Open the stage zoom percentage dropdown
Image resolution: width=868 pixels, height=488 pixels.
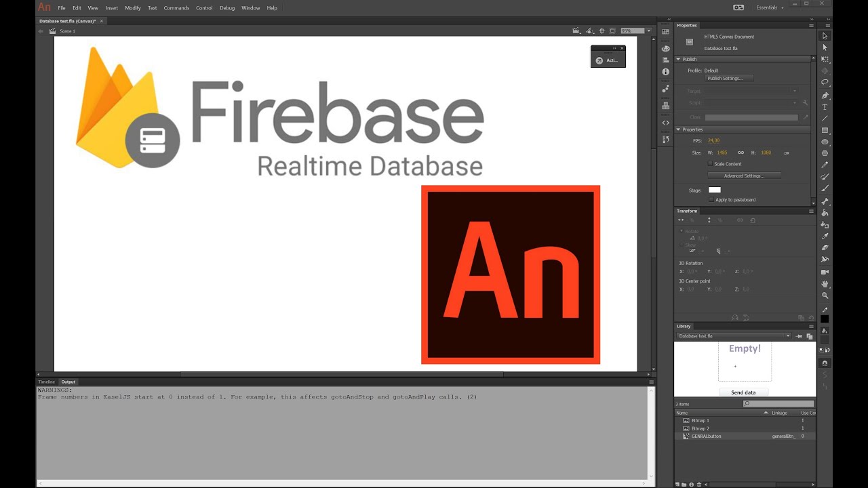(x=648, y=30)
